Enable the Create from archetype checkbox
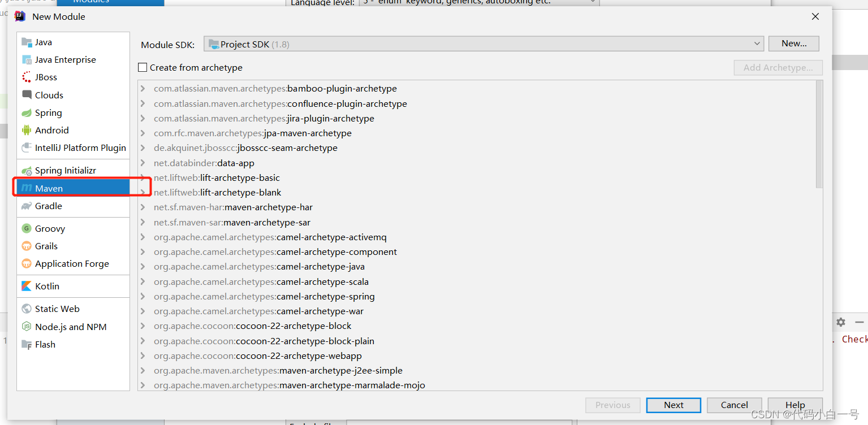 pyautogui.click(x=142, y=67)
